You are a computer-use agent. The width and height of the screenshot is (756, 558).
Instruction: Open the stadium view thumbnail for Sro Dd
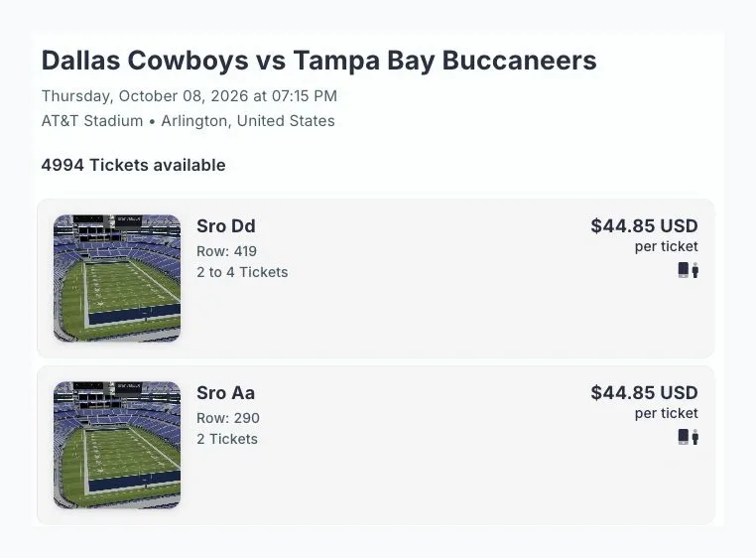[117, 279]
